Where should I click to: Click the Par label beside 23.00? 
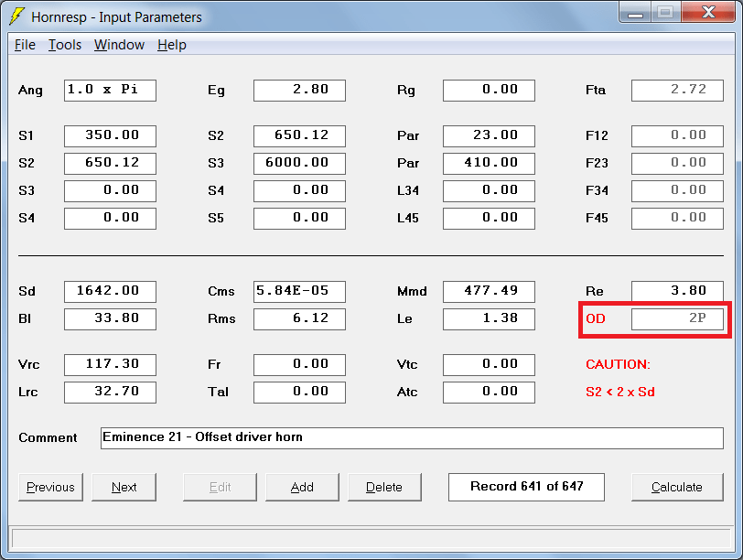[408, 136]
